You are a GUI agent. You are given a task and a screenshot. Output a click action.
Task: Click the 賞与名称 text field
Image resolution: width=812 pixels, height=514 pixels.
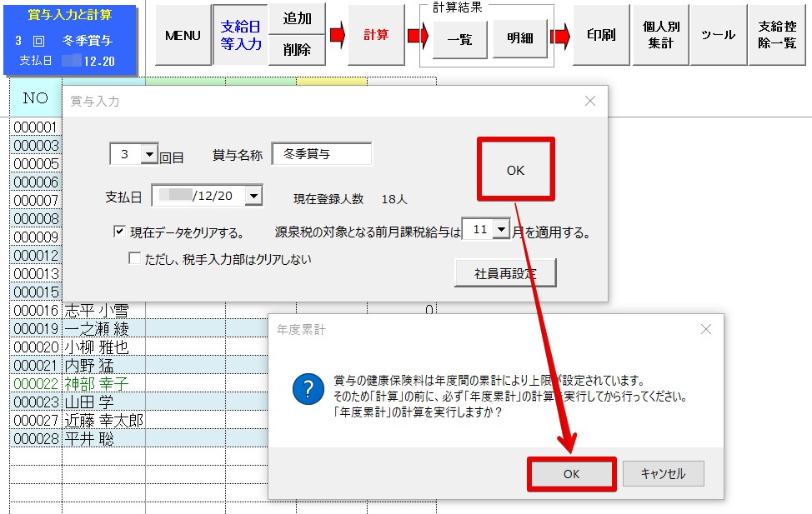point(321,154)
